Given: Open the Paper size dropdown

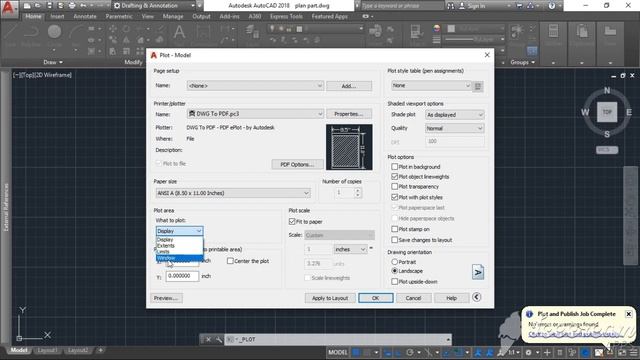Looking at the screenshot, I should [233, 193].
